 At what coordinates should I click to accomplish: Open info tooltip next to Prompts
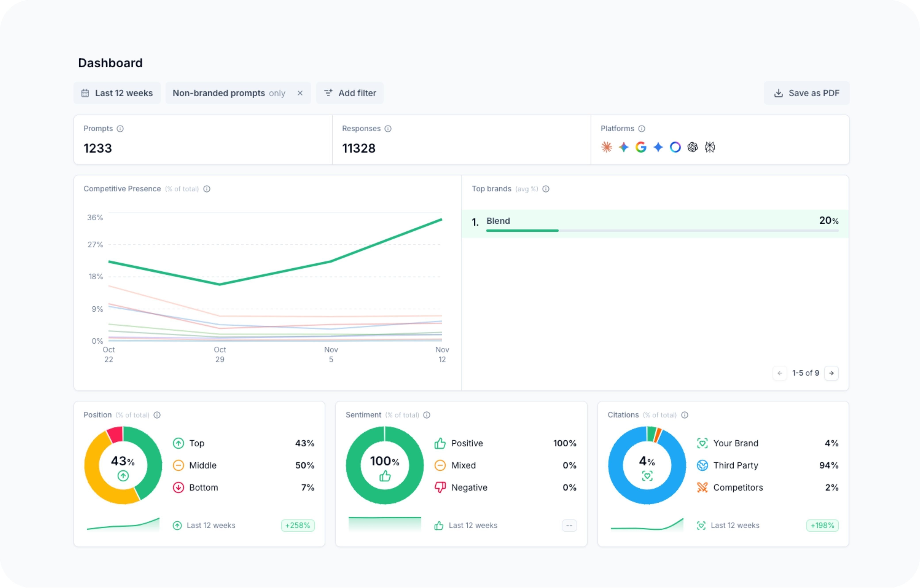[x=120, y=129]
